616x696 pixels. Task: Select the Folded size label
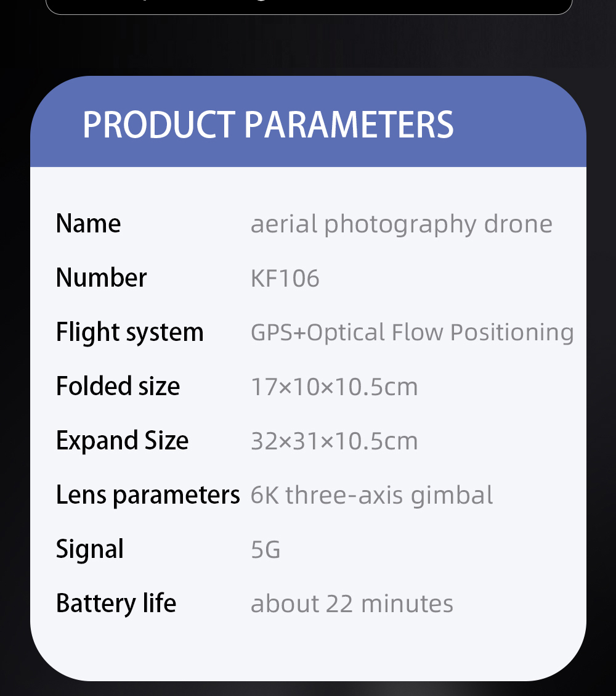click(x=118, y=387)
